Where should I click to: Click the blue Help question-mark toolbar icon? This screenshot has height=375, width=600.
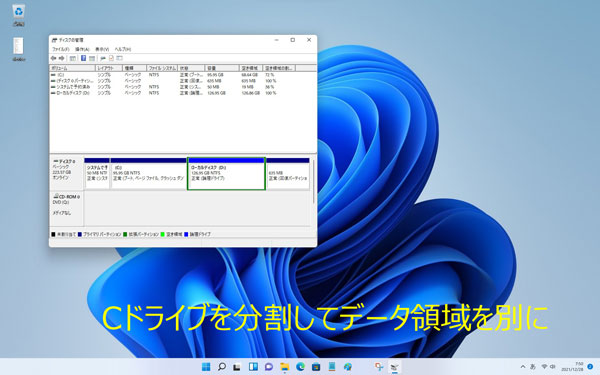click(x=83, y=58)
